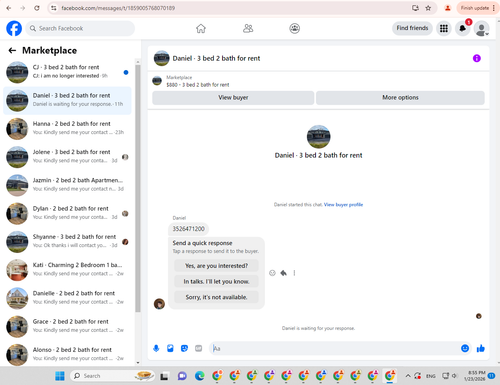
Task: Go to the Home feed icon
Action: click(201, 28)
